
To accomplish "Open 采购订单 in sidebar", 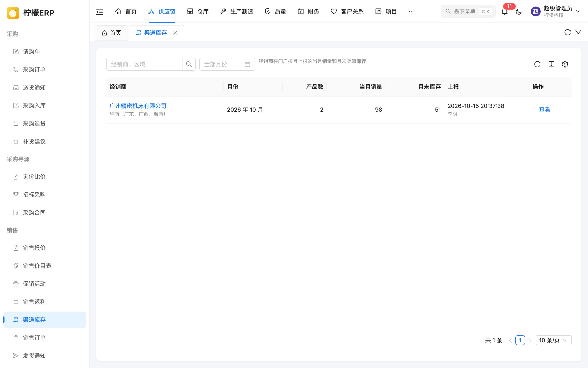I will [x=45, y=70].
